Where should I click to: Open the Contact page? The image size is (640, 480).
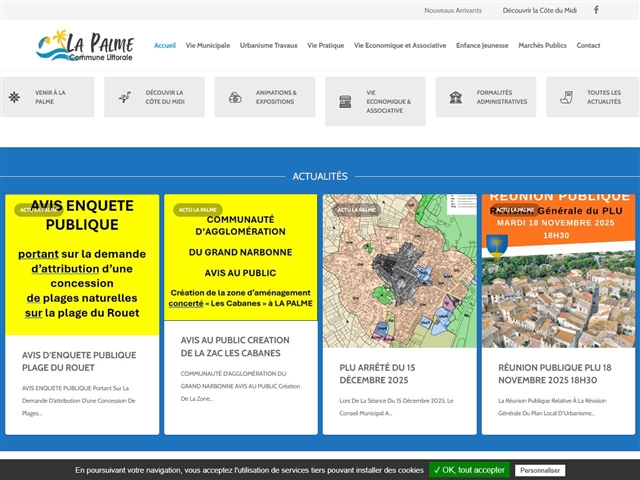588,45
